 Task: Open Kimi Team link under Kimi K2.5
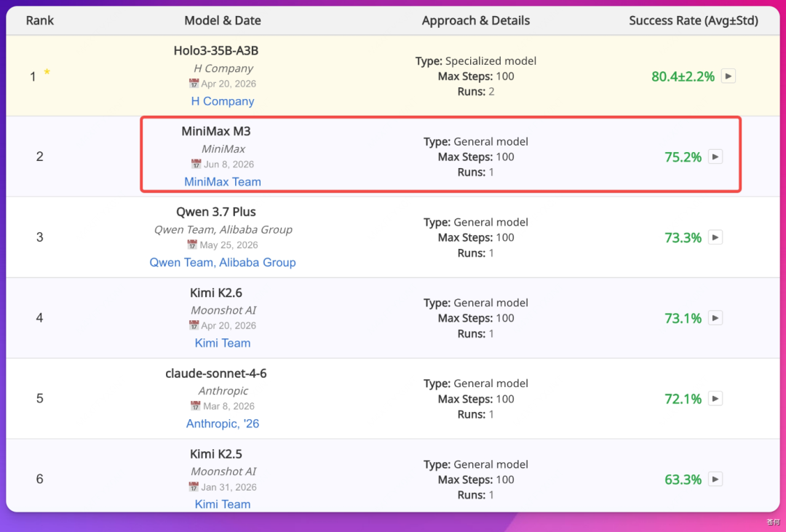coord(223,504)
